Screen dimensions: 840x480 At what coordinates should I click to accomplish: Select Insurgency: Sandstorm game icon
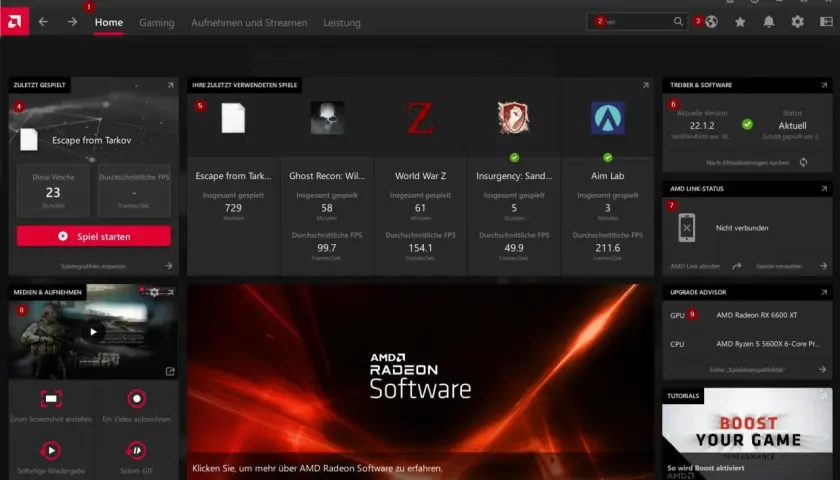click(514, 118)
